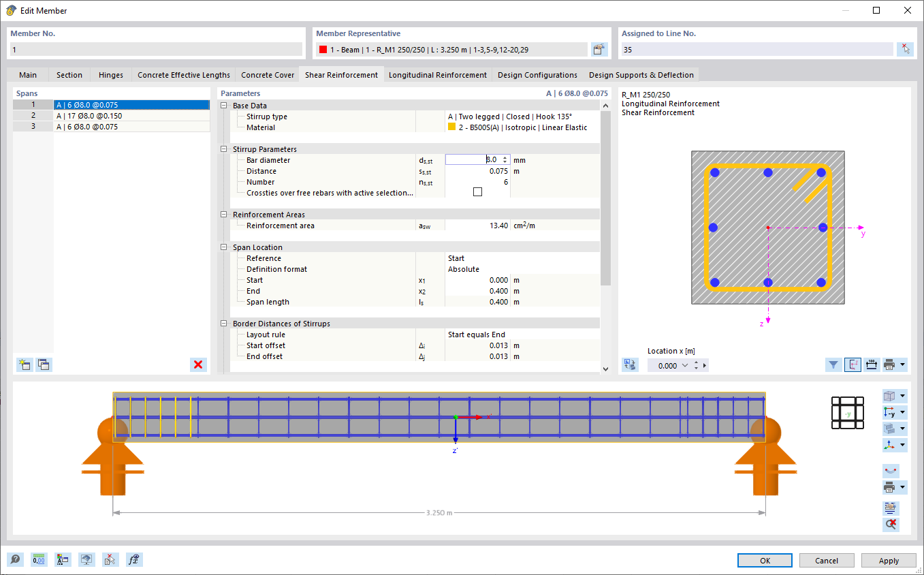924x575 pixels.
Task: Open the Concrete Cover tab
Action: (x=268, y=75)
